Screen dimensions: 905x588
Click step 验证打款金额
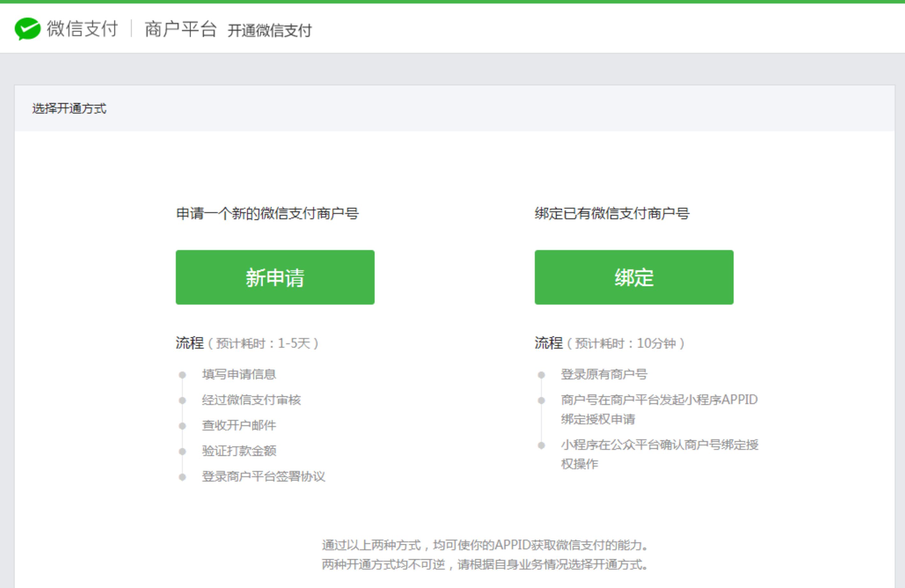(x=239, y=451)
